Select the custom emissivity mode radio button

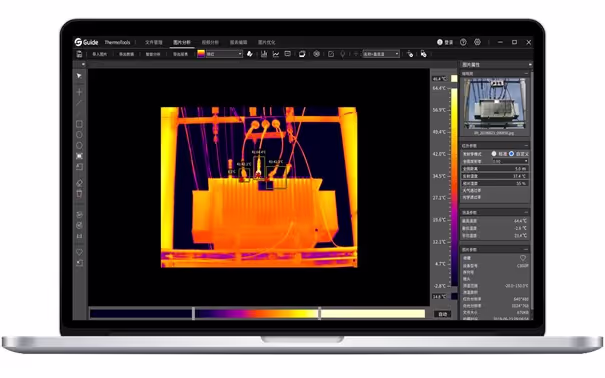click(x=512, y=154)
